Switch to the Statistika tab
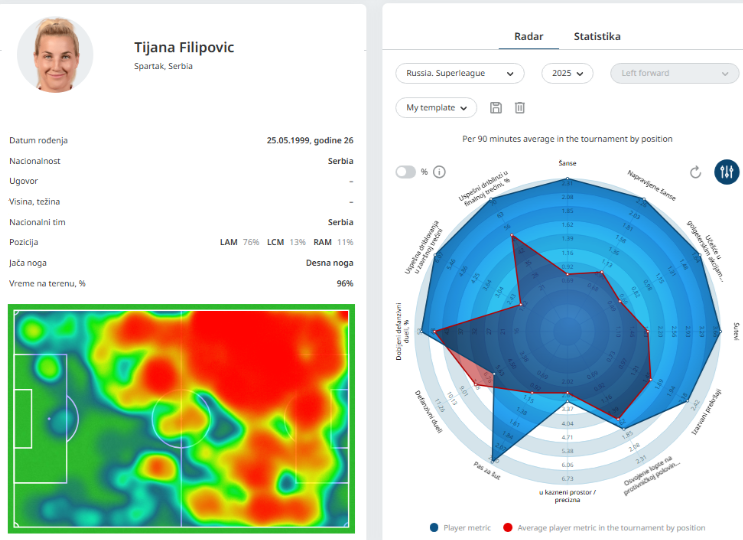The width and height of the screenshot is (743, 540). [597, 36]
